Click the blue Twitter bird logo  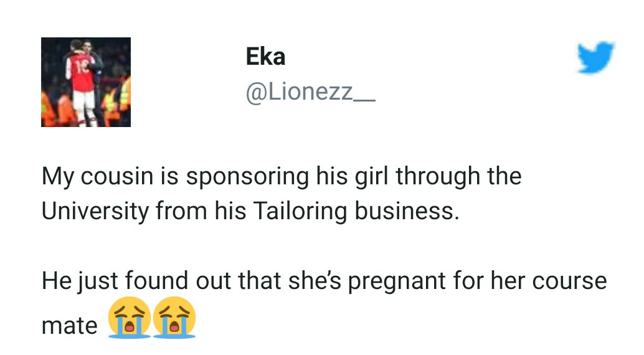[595, 57]
